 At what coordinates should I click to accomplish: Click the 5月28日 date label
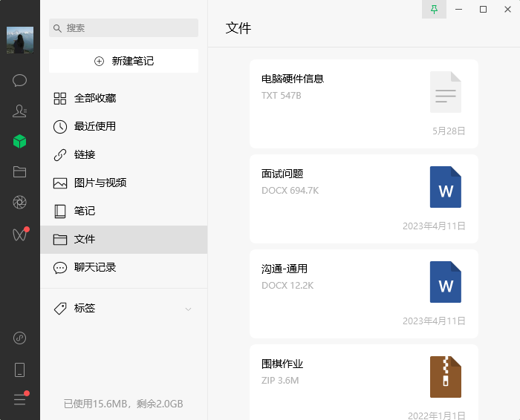449,131
